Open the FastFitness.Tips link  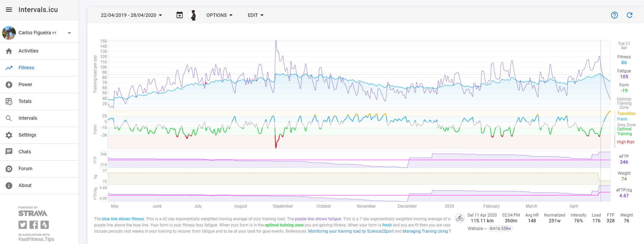[x=36, y=239]
